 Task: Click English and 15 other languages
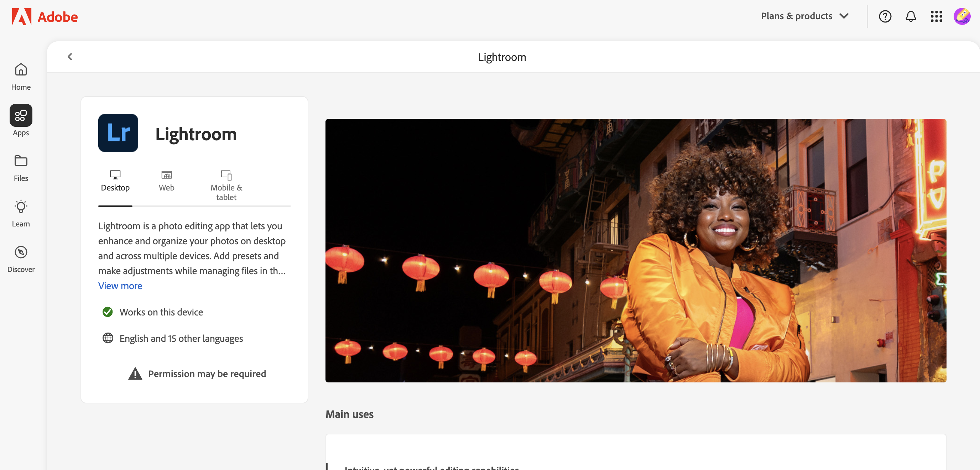coord(181,338)
